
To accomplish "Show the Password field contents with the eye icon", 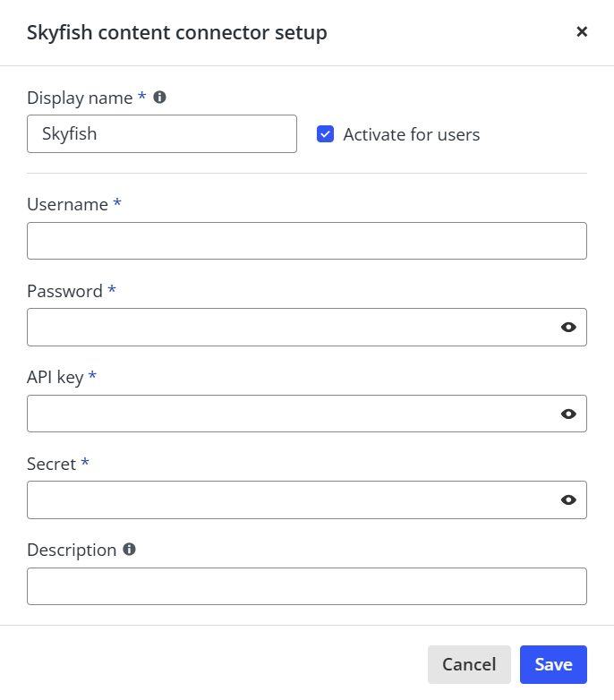I will tap(568, 328).
